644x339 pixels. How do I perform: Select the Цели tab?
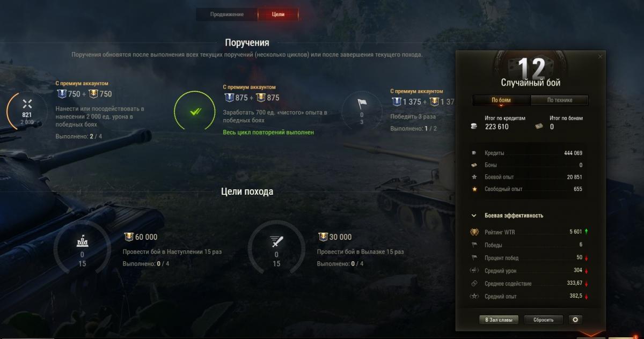pos(278,14)
